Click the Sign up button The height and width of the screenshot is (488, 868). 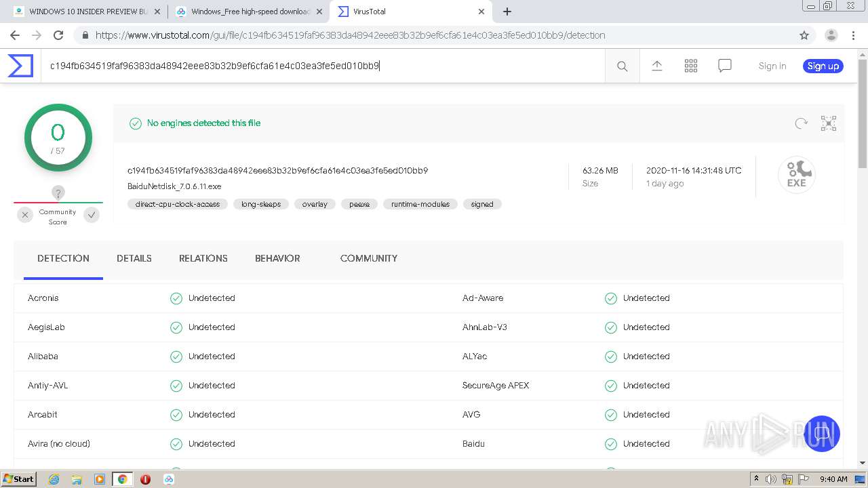pos(823,66)
